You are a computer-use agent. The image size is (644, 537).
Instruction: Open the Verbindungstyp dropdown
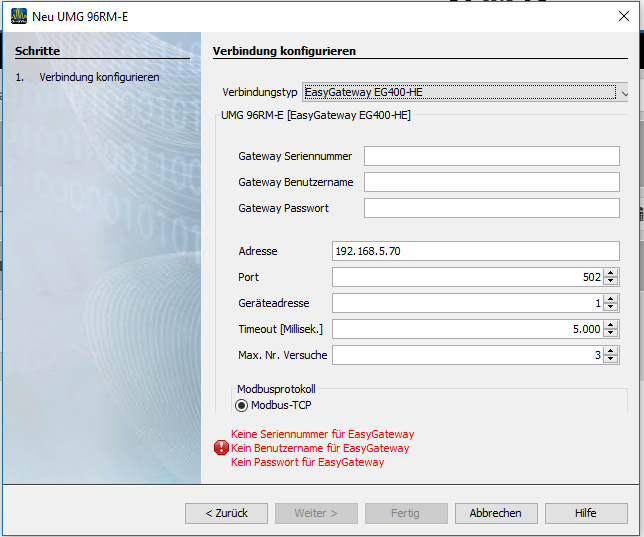pyautogui.click(x=465, y=92)
